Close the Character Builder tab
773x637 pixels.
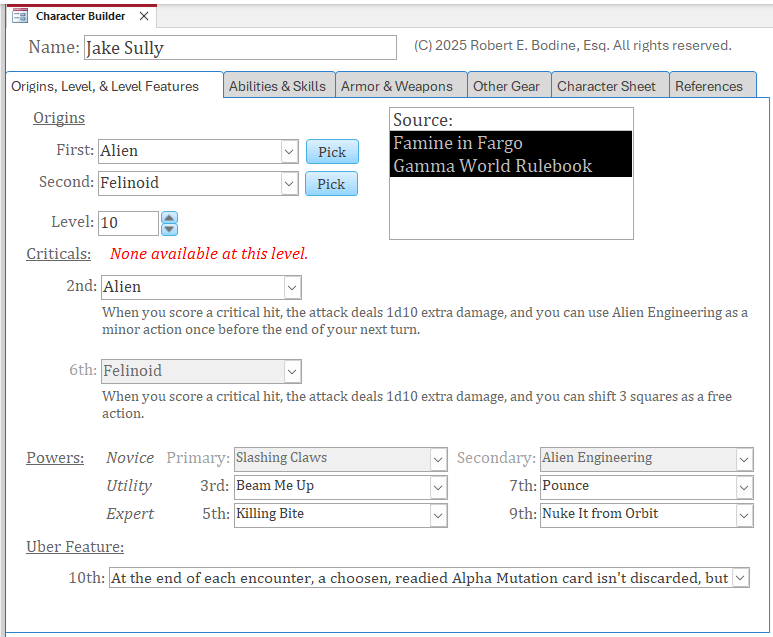click(144, 16)
